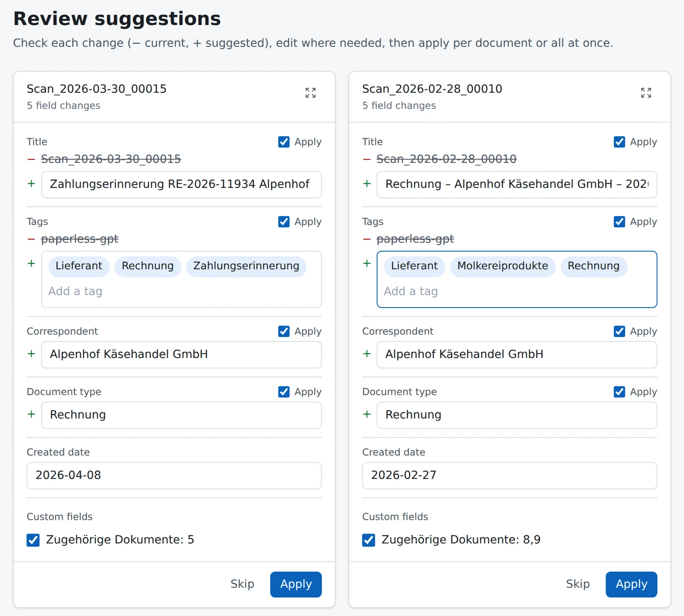Select Rechnung tag chip in Scan_2026-02-28_00010 card
This screenshot has width=684, height=616.
tap(593, 266)
